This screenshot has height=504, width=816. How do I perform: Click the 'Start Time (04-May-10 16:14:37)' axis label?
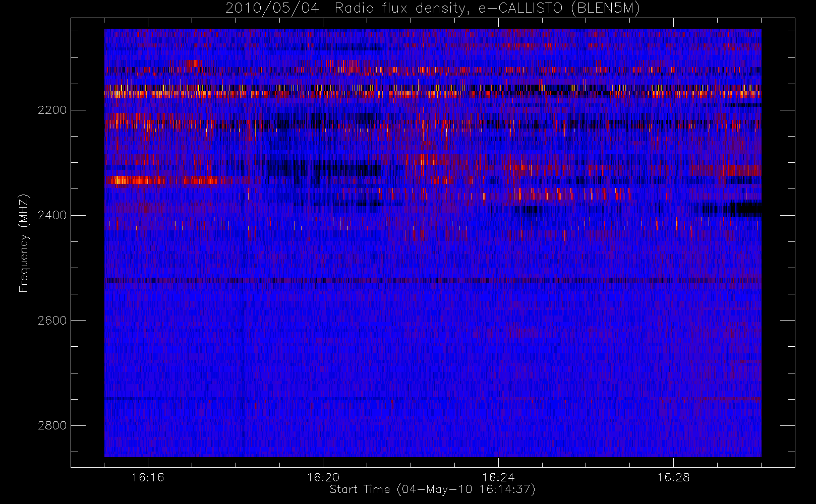click(432, 489)
